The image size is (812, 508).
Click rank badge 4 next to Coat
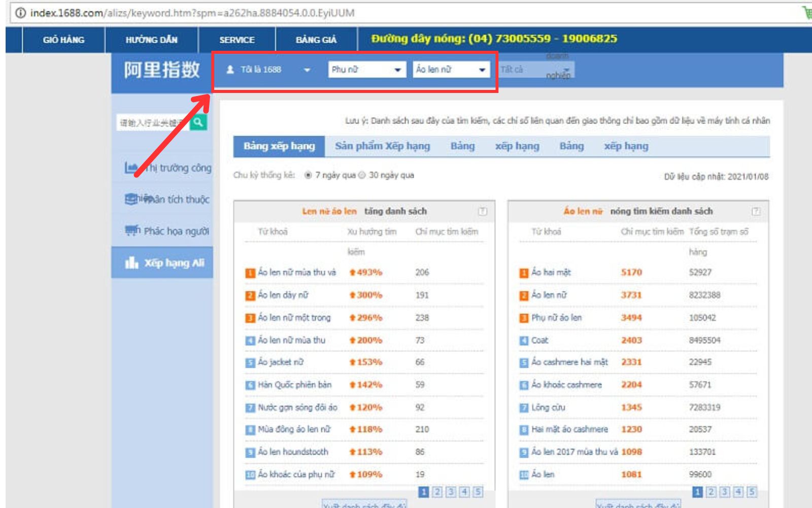pos(524,340)
